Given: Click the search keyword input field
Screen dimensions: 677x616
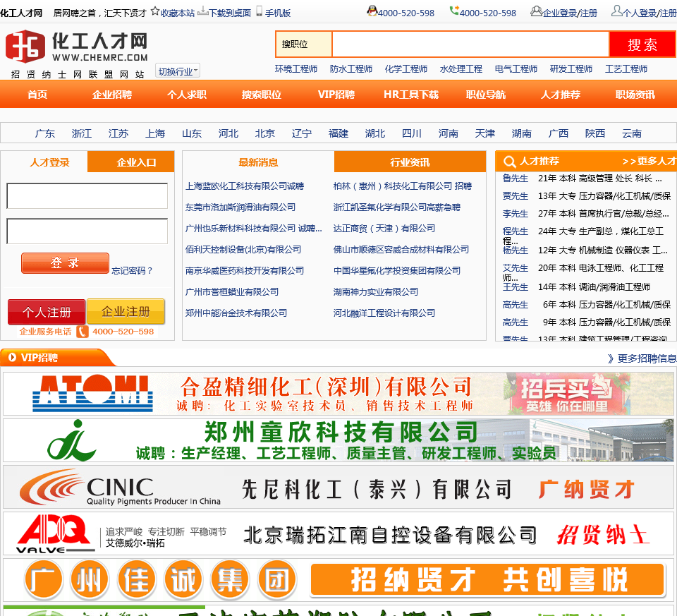Looking at the screenshot, I should (x=470, y=44).
